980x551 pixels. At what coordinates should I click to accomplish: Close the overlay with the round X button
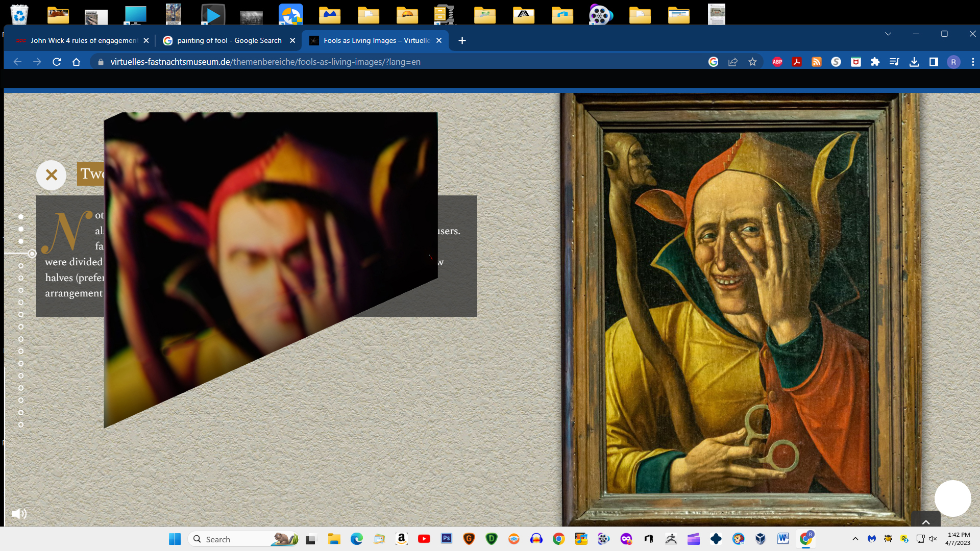click(x=51, y=175)
